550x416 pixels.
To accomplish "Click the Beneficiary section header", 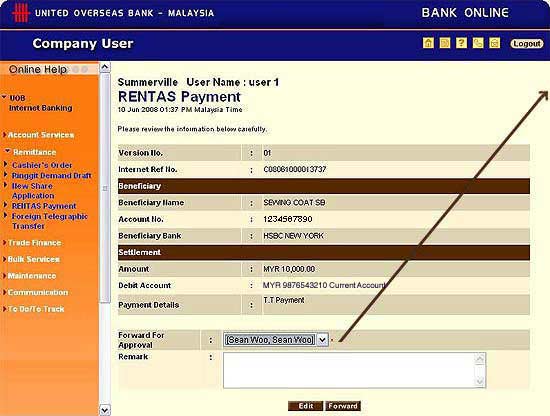I will pyautogui.click(x=324, y=186).
